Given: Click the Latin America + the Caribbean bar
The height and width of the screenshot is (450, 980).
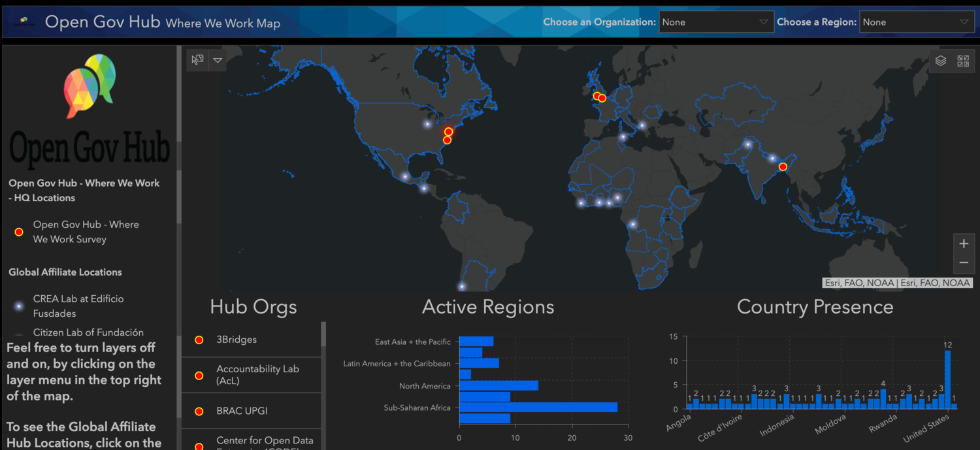Looking at the screenshot, I should (479, 363).
